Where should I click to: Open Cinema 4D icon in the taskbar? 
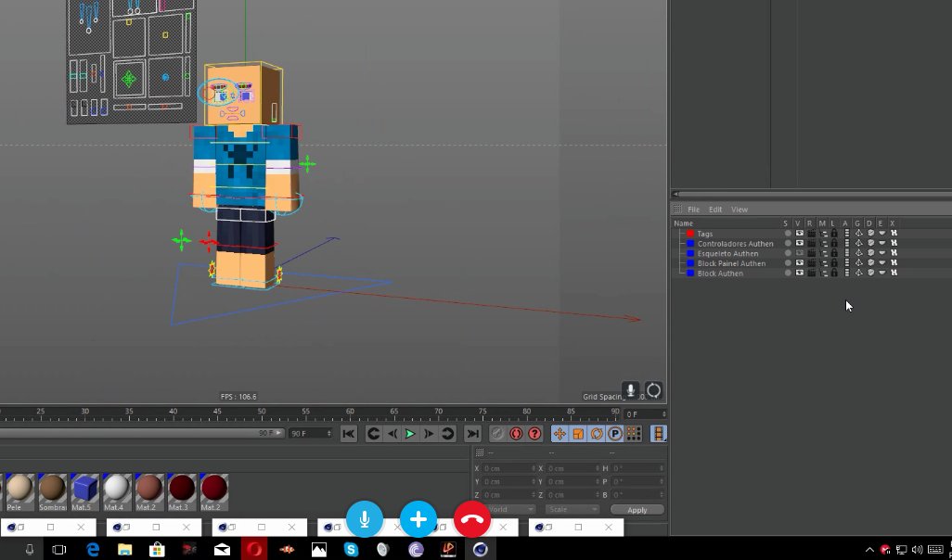(x=481, y=549)
